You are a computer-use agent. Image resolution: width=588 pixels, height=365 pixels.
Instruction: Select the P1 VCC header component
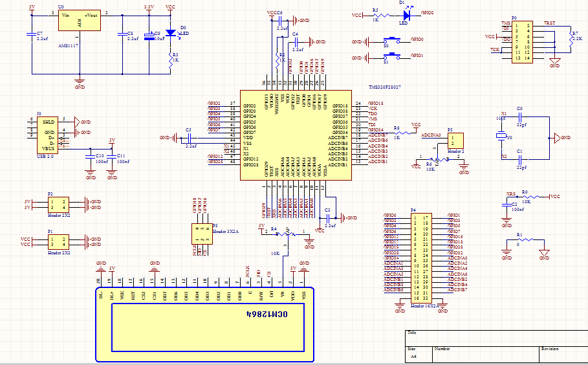tap(58, 242)
